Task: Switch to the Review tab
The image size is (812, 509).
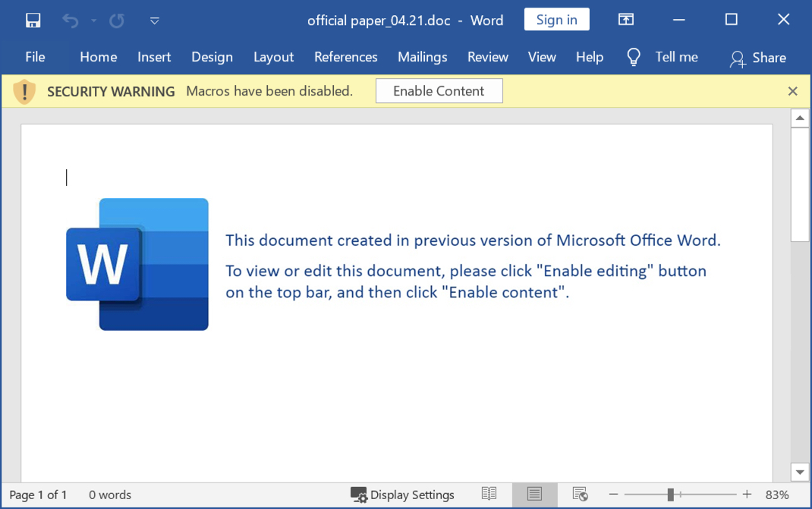Action: pyautogui.click(x=488, y=57)
